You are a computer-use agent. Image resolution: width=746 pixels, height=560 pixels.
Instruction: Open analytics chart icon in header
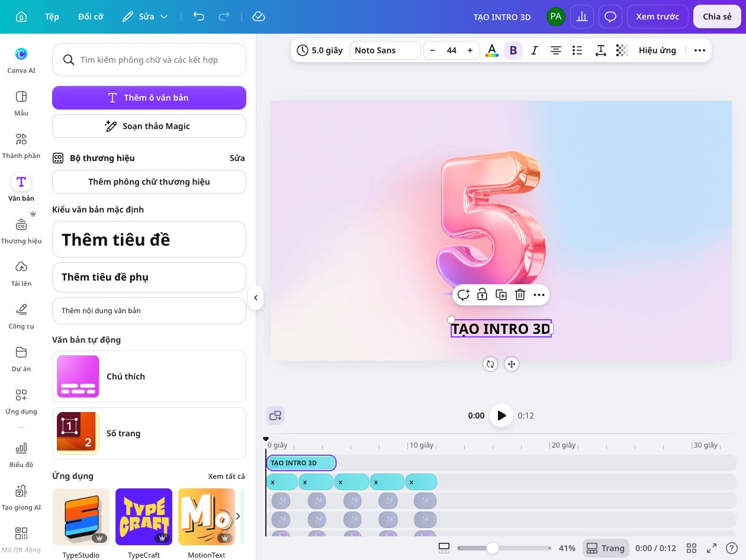pos(582,17)
